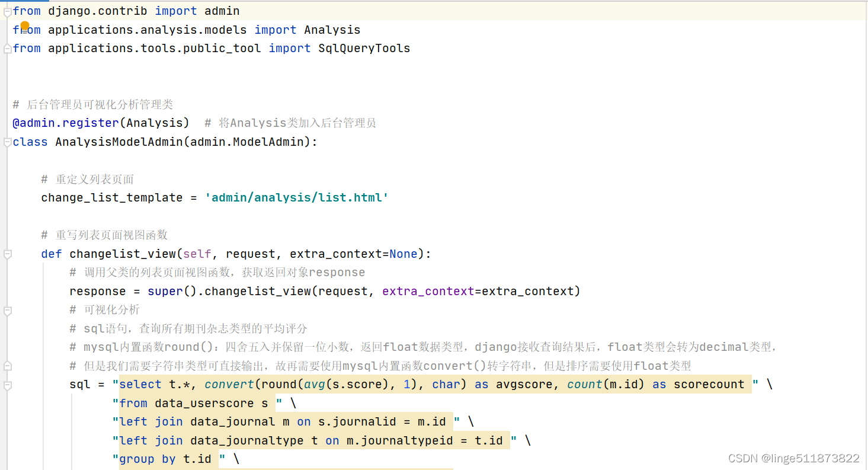The height and width of the screenshot is (470, 868).
Task: Collapse the multi-line 'sql =' statement
Action: [7, 385]
